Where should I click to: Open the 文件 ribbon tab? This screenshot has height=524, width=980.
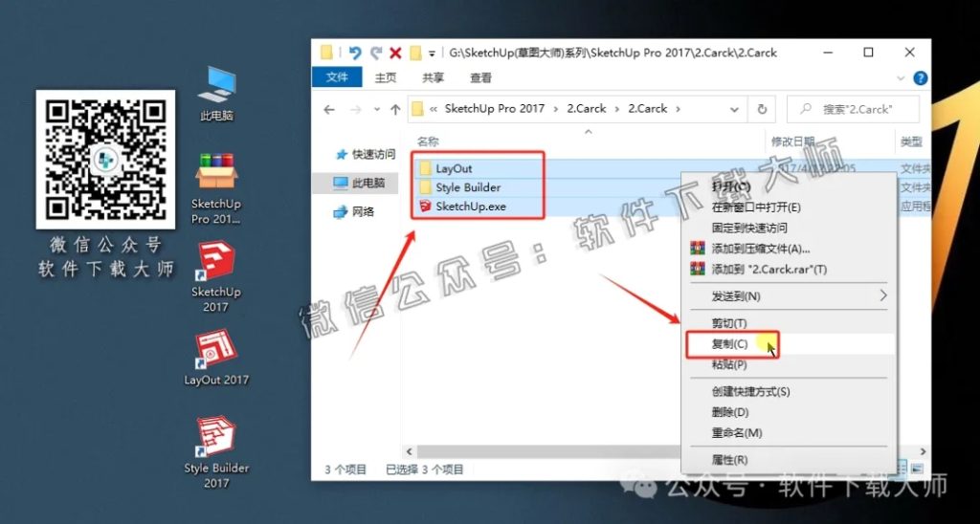337,76
